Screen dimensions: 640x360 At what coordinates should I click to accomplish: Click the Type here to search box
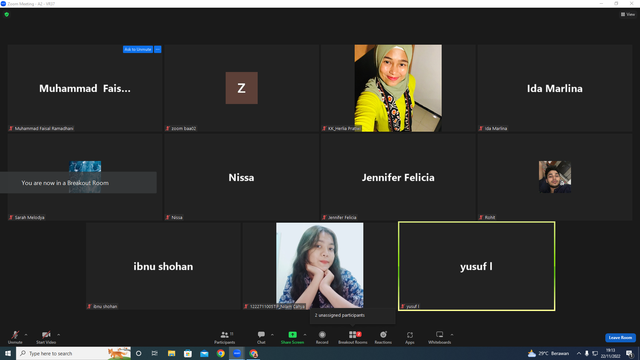pyautogui.click(x=73, y=353)
